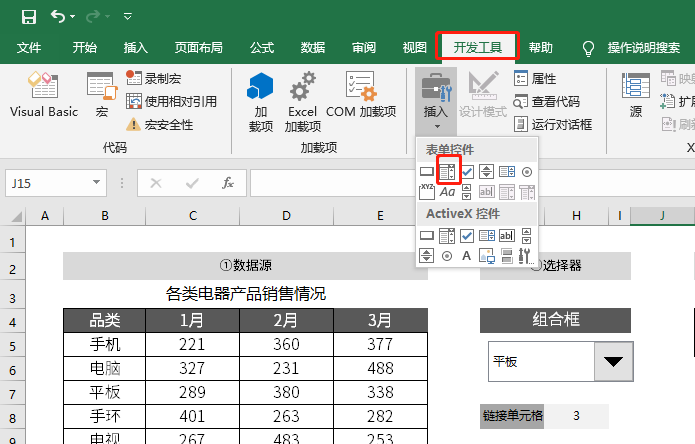Open the 插入 controls dropdown
This screenshot has width=695, height=444.
click(436, 102)
